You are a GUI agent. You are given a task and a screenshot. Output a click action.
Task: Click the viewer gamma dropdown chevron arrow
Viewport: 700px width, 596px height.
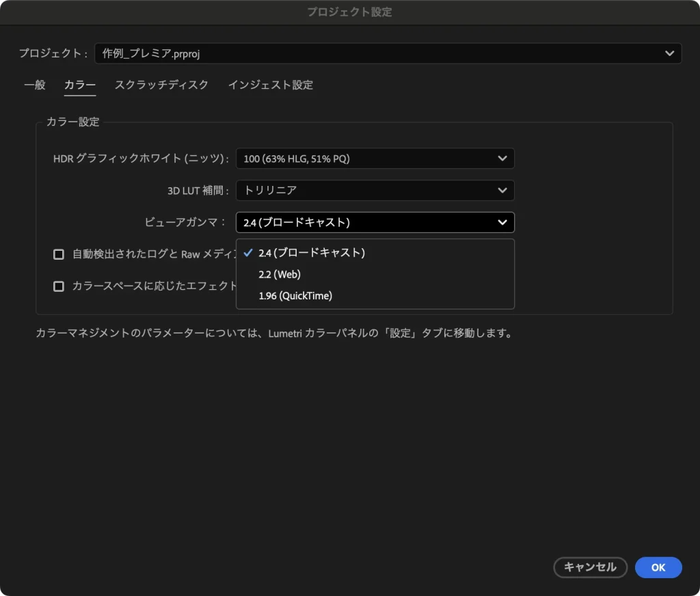click(502, 222)
